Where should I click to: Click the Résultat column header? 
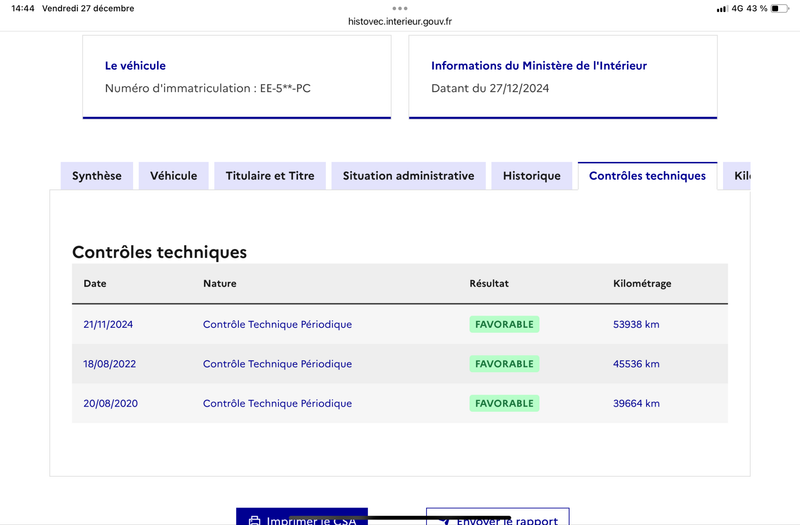click(x=489, y=284)
